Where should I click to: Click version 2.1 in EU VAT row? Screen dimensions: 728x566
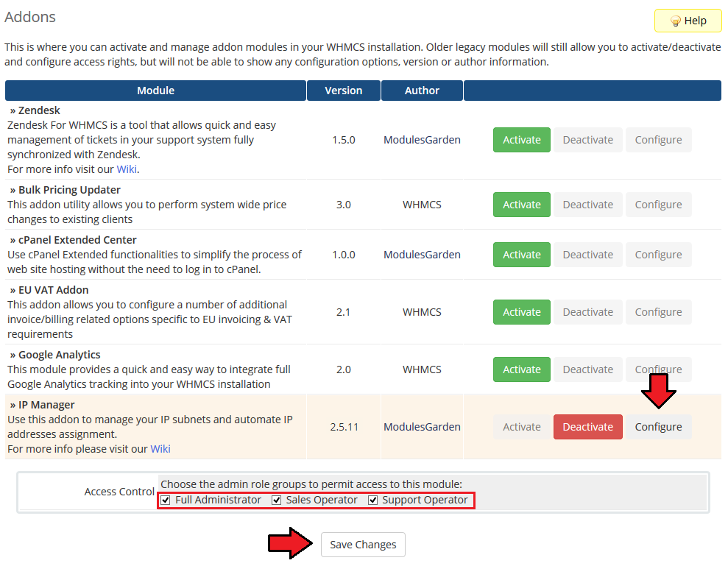point(344,312)
